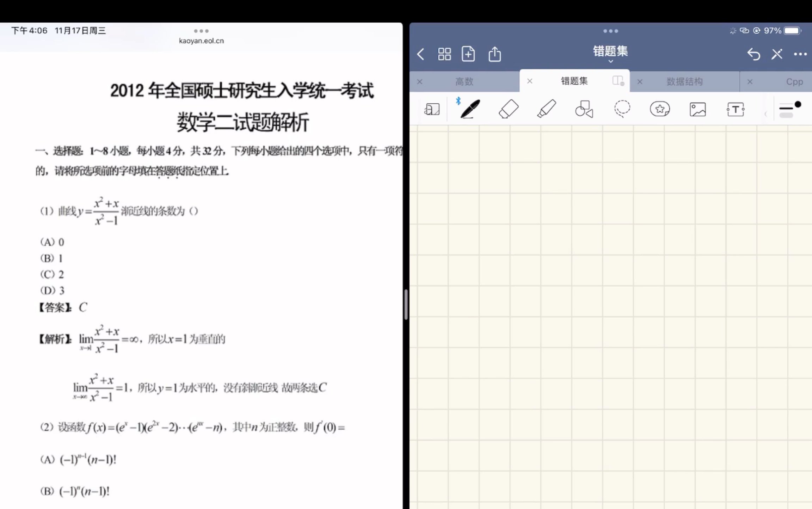This screenshot has width=812, height=509.
Task: Click answer option (D) 3
Action: (52, 290)
